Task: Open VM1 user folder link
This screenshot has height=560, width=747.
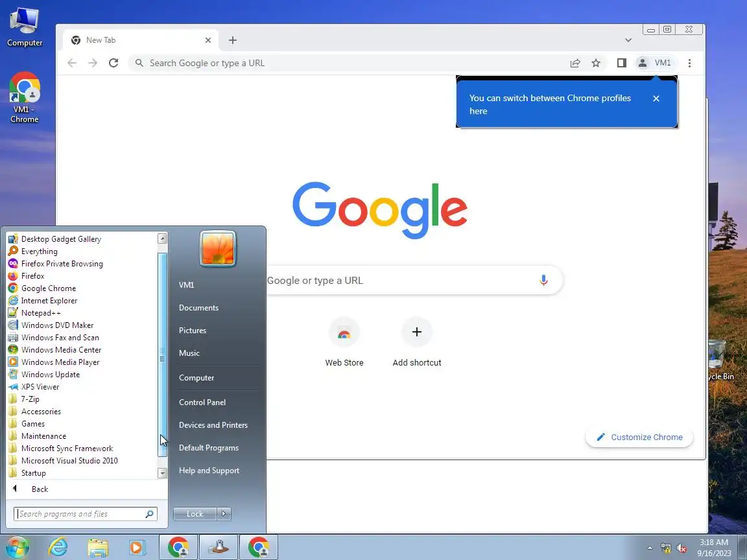Action: (186, 285)
